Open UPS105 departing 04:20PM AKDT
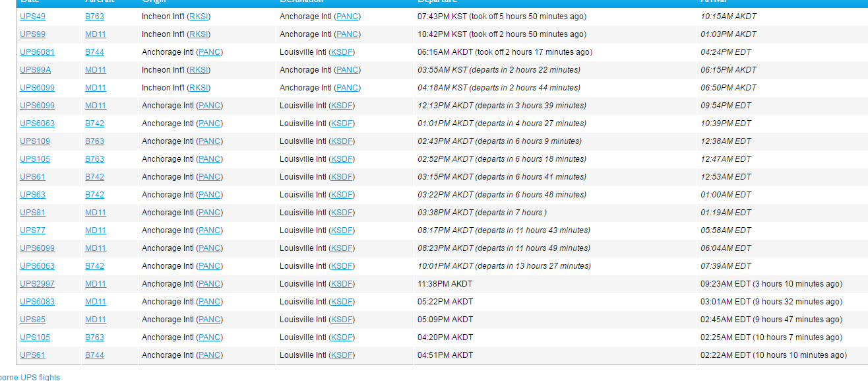This screenshot has height=381, width=868. pyautogui.click(x=35, y=337)
